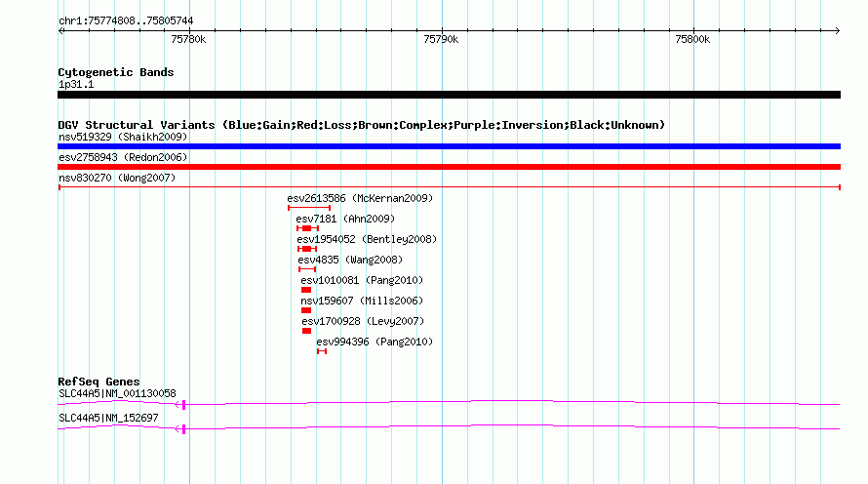The image size is (868, 484).
Task: Select the NM_001130058 exon arrow glyph
Action: pyautogui.click(x=180, y=405)
